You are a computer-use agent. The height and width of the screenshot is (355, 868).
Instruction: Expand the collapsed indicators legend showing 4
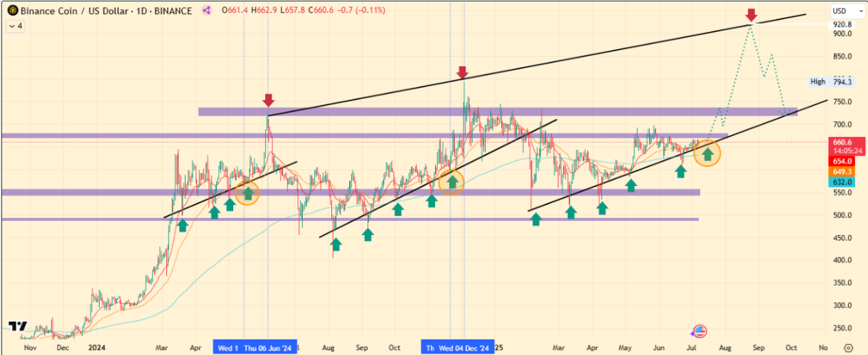(15, 26)
